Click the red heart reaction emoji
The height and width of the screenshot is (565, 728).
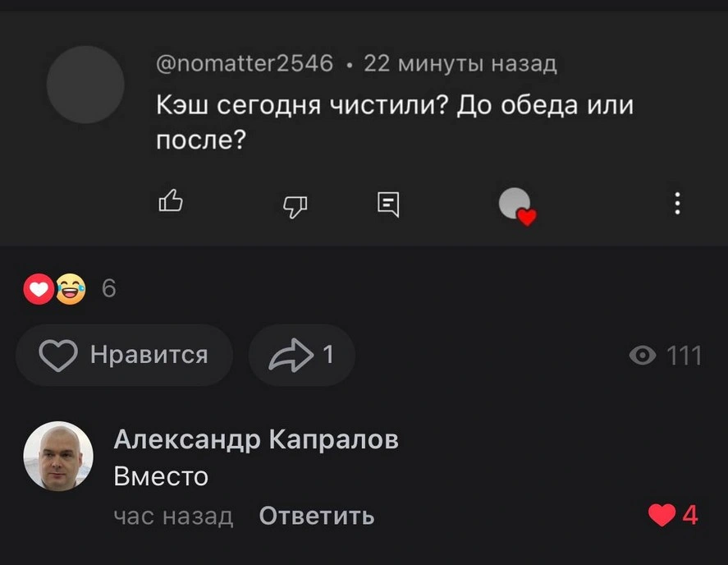point(39,289)
